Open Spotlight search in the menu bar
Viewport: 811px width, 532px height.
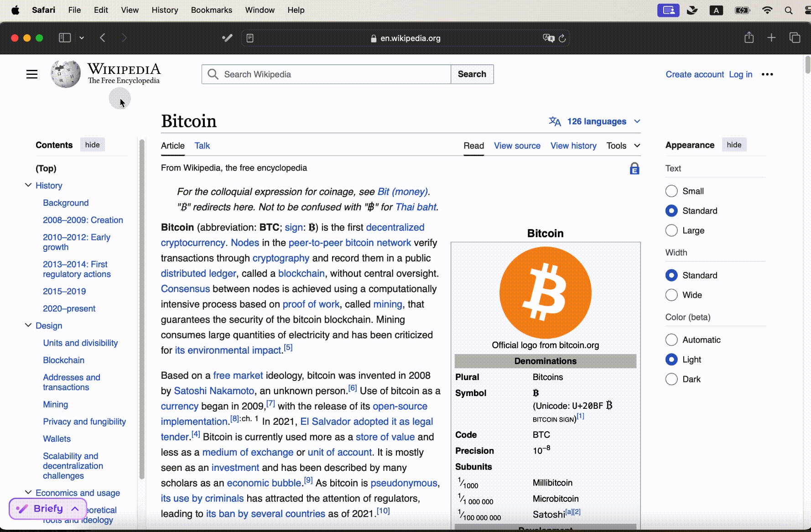click(789, 10)
